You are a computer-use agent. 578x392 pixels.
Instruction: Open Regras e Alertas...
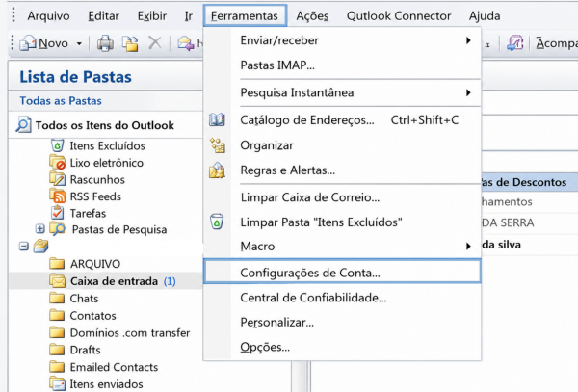[x=342, y=170]
